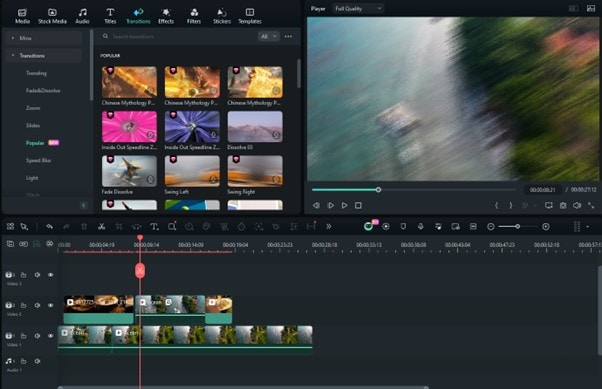Select the Slides transitions category
This screenshot has width=602, height=389.
click(33, 126)
